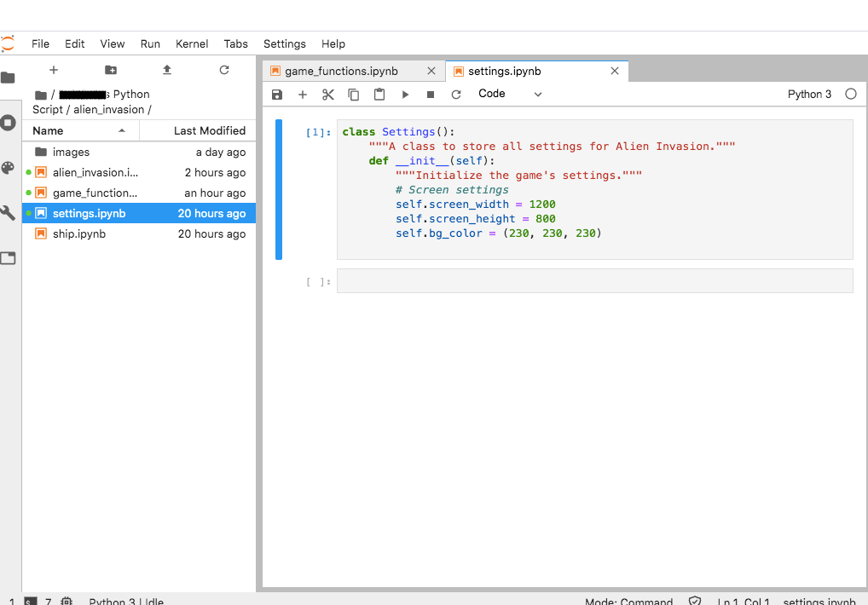
Task: Paste cell from clipboard
Action: point(379,95)
